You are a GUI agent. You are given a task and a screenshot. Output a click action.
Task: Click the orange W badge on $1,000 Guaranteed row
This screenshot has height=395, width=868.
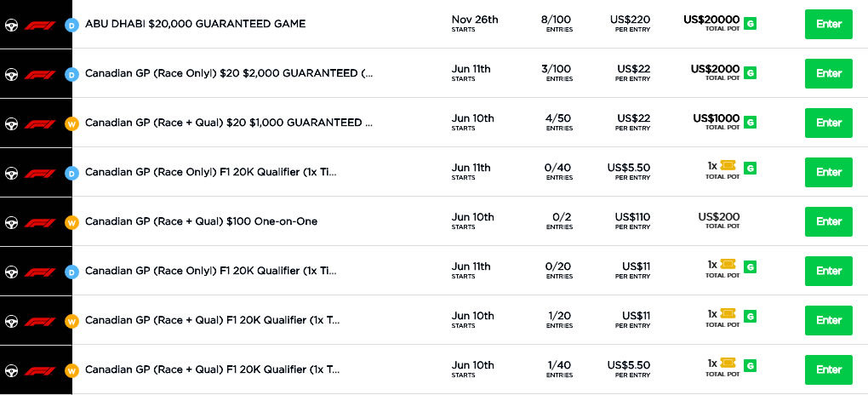72,123
